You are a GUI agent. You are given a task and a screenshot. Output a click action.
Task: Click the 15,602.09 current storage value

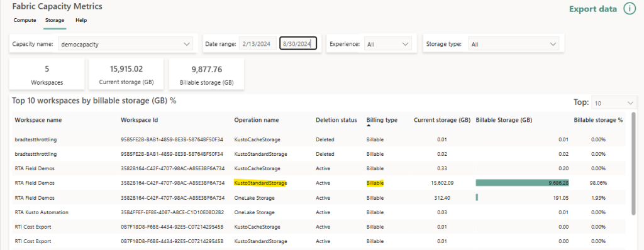pyautogui.click(x=441, y=183)
